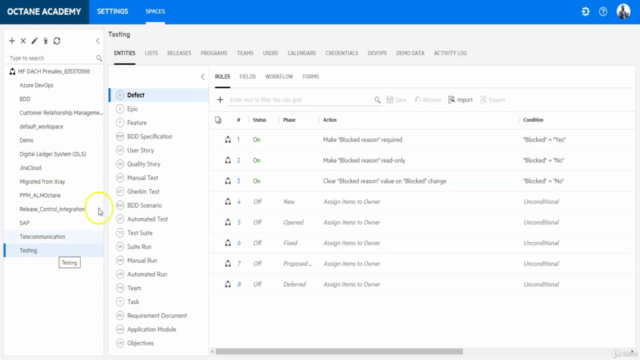
Task: Switch to the Forms sub-tab
Action: coord(311,77)
